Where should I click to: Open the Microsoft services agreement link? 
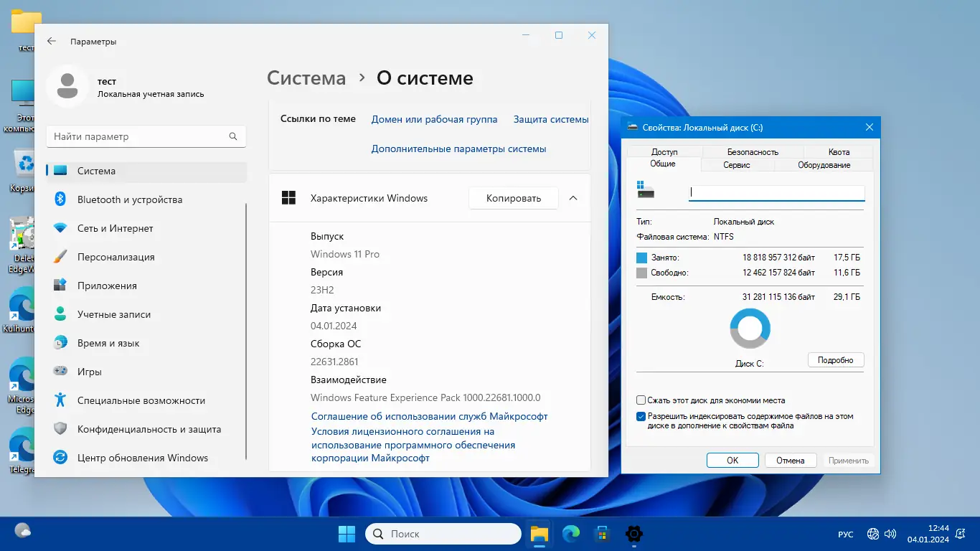point(429,416)
